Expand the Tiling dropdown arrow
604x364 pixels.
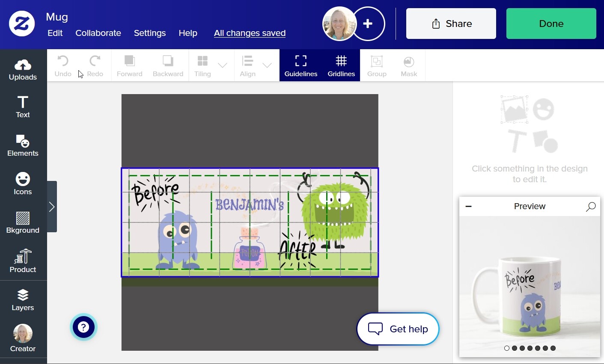(x=223, y=65)
